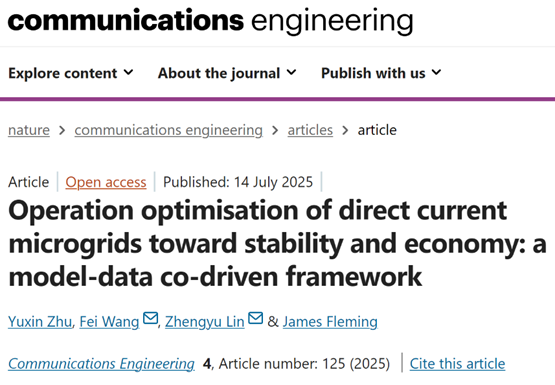Navigate to the articles breadcrumb
555x385 pixels.
point(310,130)
